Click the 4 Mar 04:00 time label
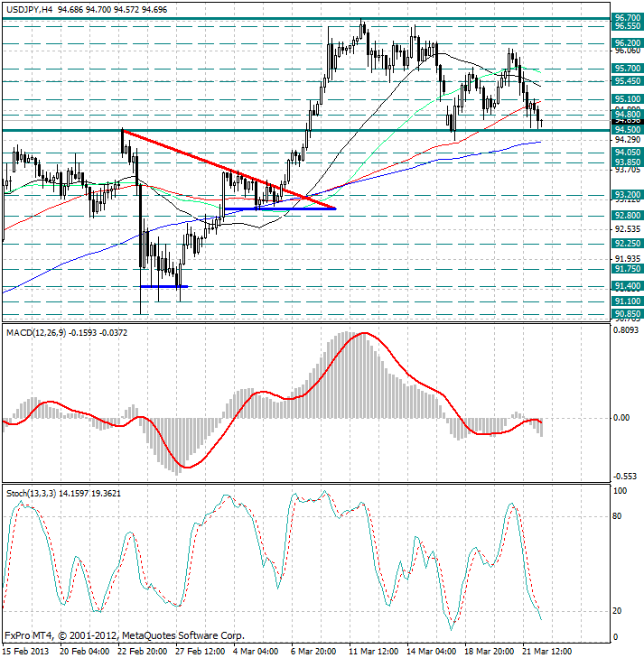 click(256, 652)
